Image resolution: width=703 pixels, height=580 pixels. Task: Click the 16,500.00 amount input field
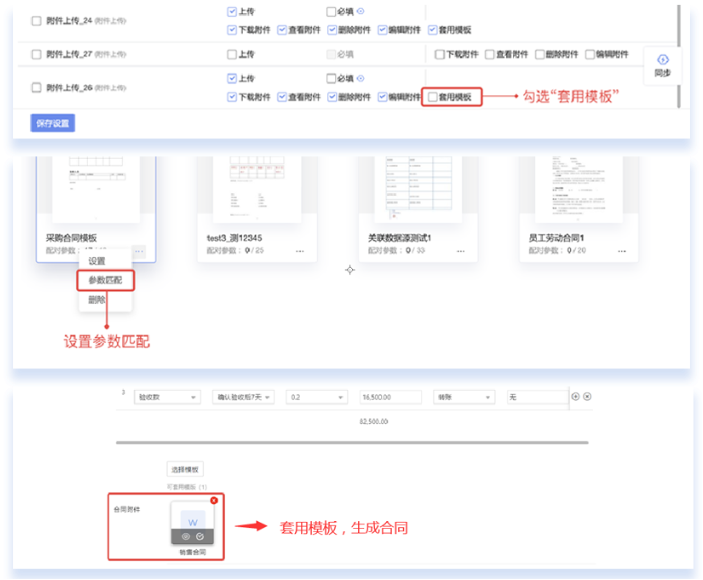point(391,397)
